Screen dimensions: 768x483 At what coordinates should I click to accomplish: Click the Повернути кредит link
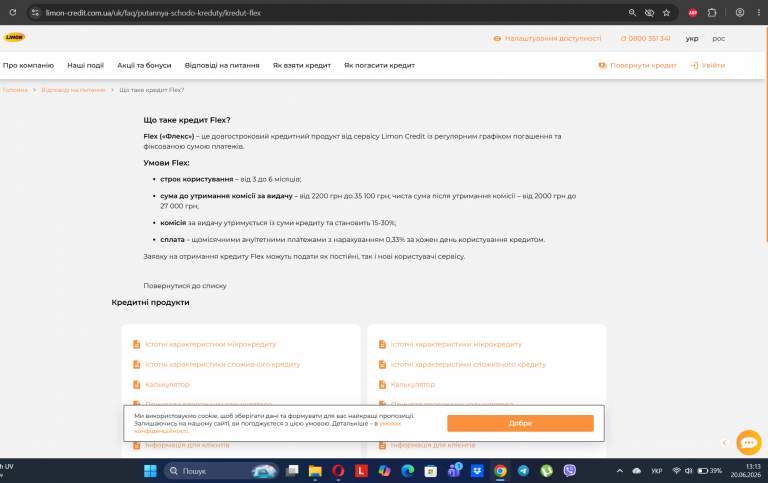tap(638, 65)
